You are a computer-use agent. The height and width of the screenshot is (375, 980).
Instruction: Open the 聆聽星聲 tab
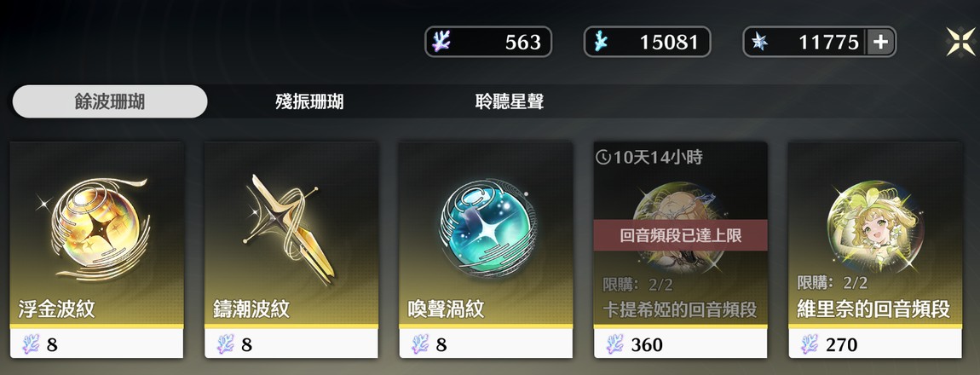510,102
